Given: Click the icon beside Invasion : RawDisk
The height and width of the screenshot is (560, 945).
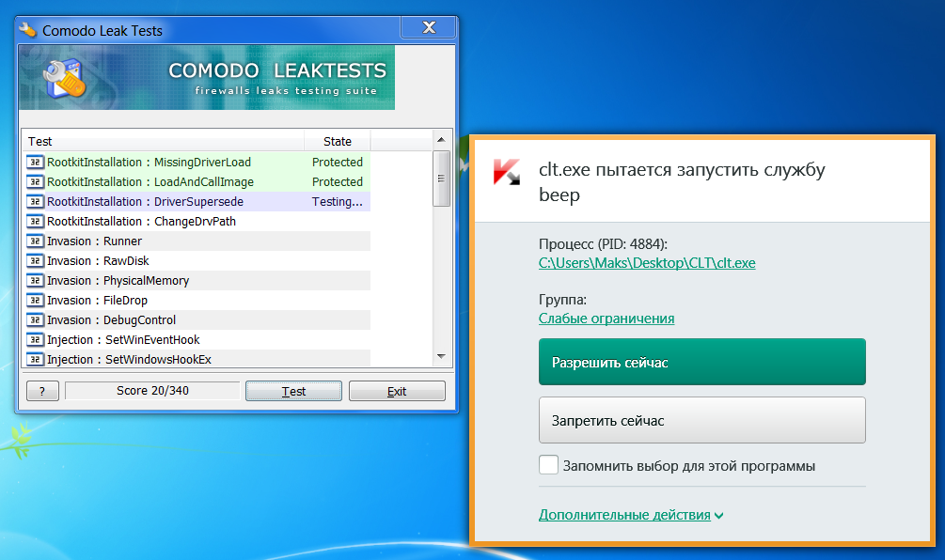Looking at the screenshot, I should point(35,260).
